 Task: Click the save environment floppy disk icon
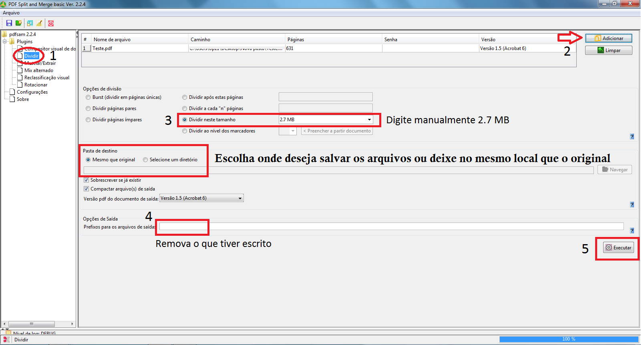(x=9, y=23)
